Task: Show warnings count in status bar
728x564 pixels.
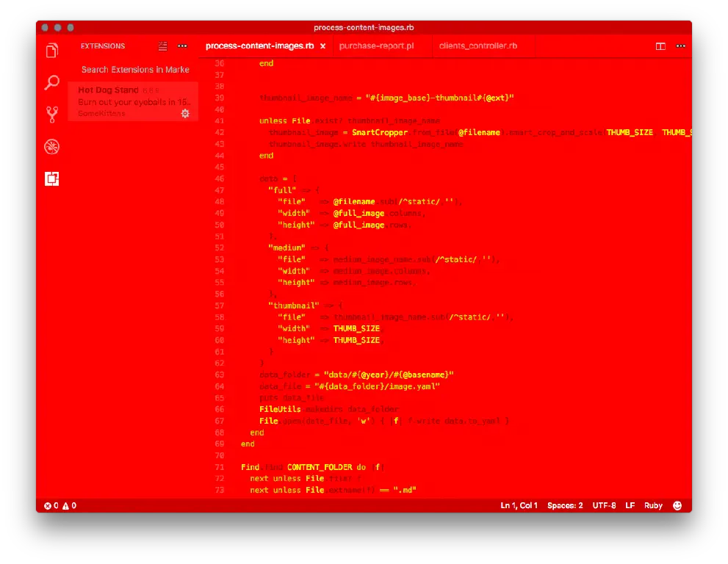Action: [x=69, y=505]
